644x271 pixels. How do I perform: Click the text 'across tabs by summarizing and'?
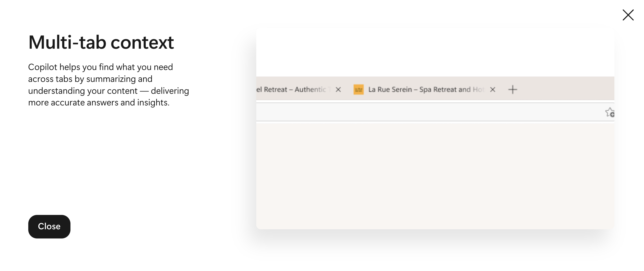coord(90,79)
